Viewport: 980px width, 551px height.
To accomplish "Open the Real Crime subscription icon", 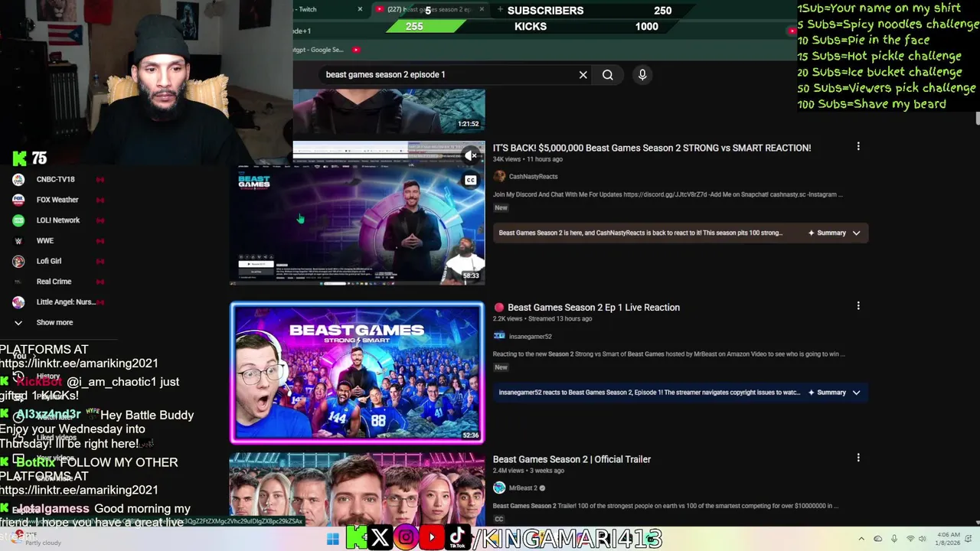I will coord(18,282).
